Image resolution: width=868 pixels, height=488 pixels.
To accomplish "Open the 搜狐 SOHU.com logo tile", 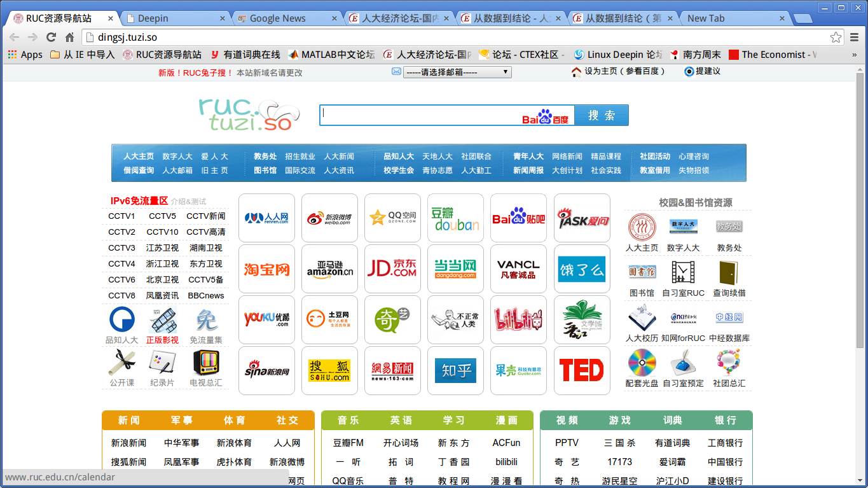I will pyautogui.click(x=329, y=371).
